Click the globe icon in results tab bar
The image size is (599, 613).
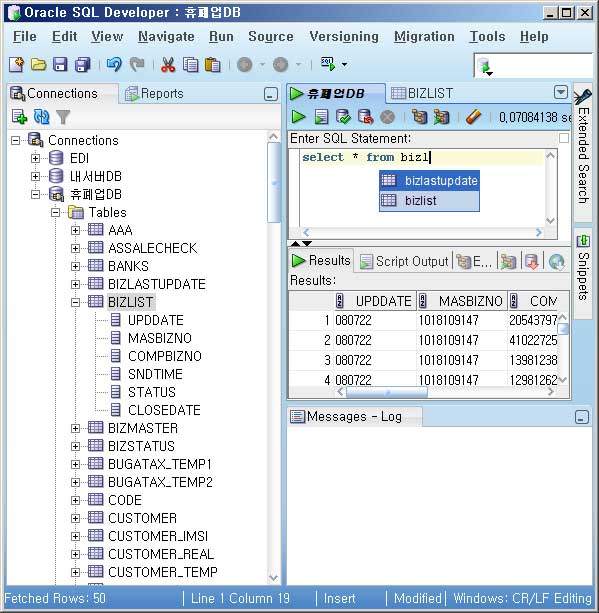[556, 262]
